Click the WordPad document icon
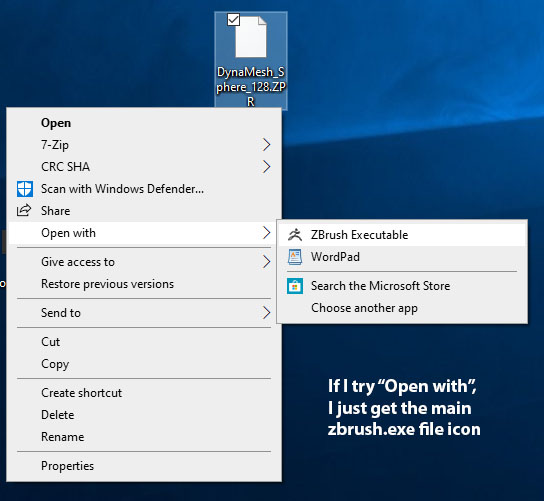Screen dimensions: 544x501 (x=295, y=257)
